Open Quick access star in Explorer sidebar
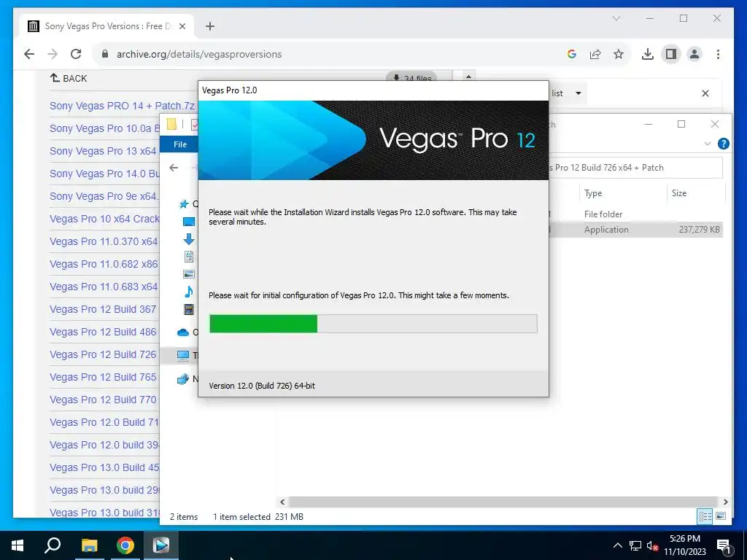The height and width of the screenshot is (560, 747). coord(183,204)
